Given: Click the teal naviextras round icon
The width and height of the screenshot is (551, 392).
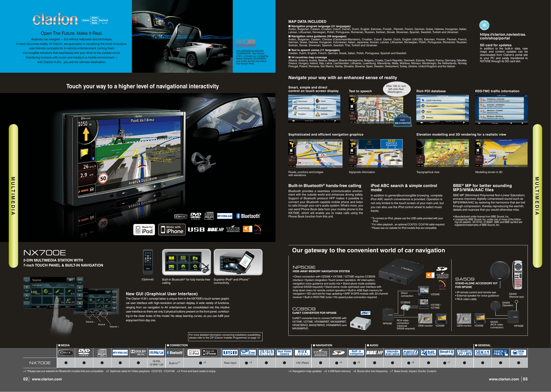Looking at the screenshot, I should pos(484,25).
